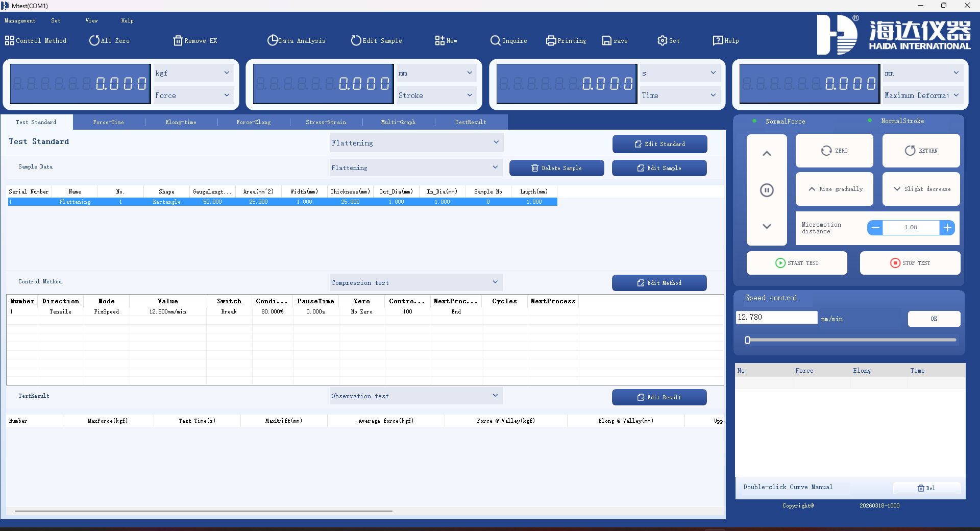Image resolution: width=980 pixels, height=531 pixels.
Task: Open the Stroke channel dropdown
Action: 436,95
